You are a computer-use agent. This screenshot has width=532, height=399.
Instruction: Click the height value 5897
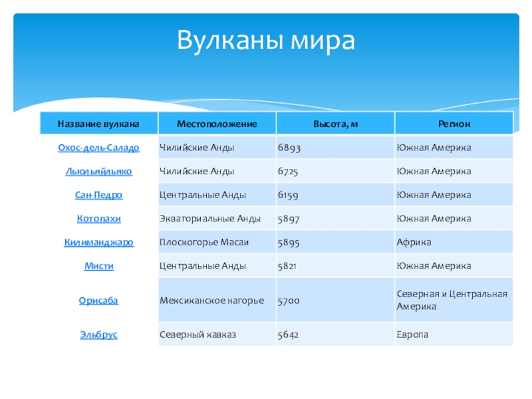289,219
